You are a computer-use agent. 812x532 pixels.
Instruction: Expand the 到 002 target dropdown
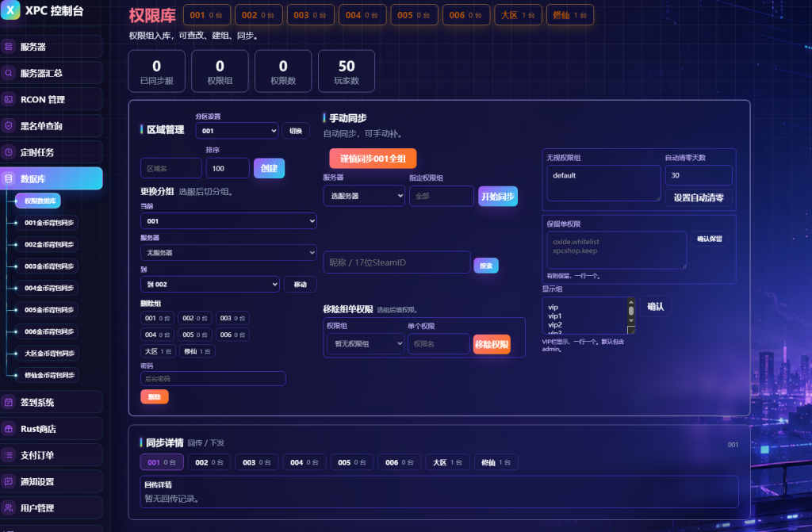tap(209, 285)
